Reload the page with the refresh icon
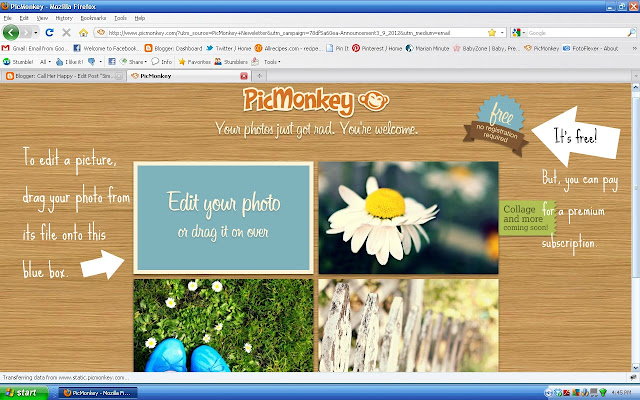Viewport: 640px width, 400px height. pos(49,32)
